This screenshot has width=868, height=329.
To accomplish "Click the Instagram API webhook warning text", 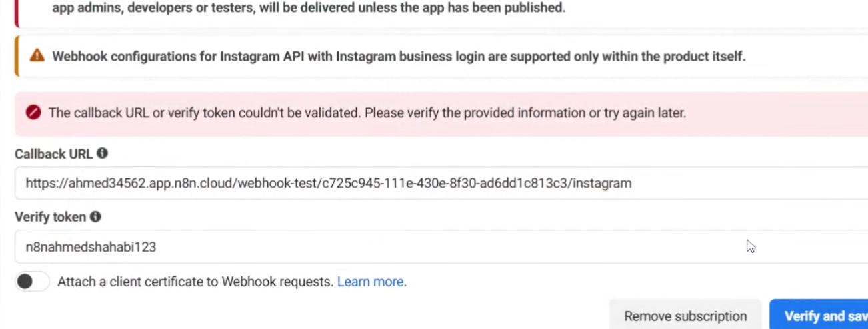I will click(399, 56).
